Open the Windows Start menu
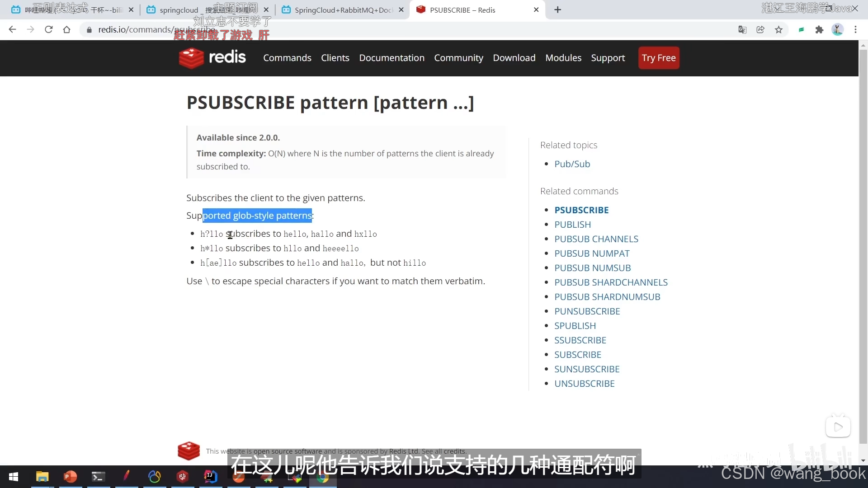Image resolution: width=868 pixels, height=488 pixels. pos(14,477)
